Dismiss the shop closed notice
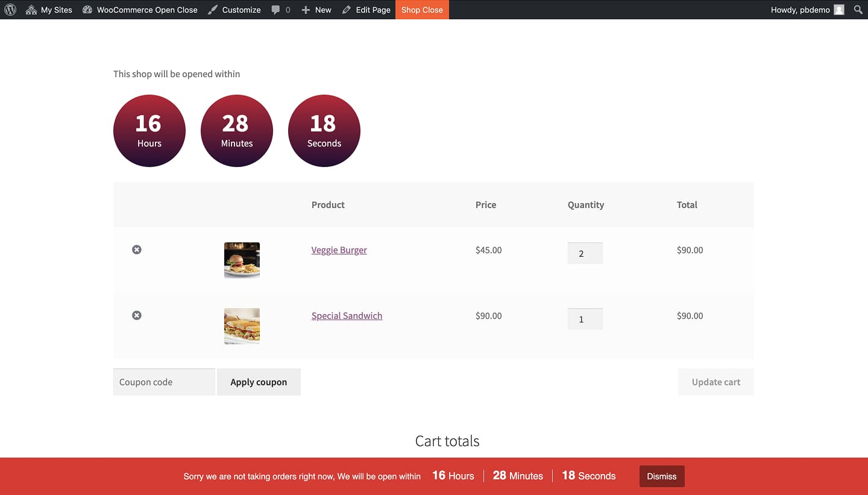868x495 pixels. [662, 476]
